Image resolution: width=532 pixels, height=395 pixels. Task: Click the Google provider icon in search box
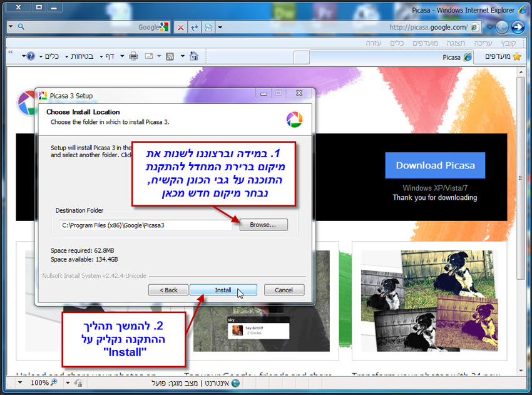[x=164, y=27]
